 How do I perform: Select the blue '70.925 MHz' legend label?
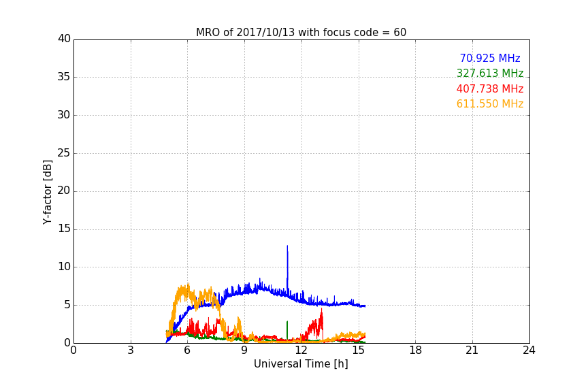[x=490, y=58]
